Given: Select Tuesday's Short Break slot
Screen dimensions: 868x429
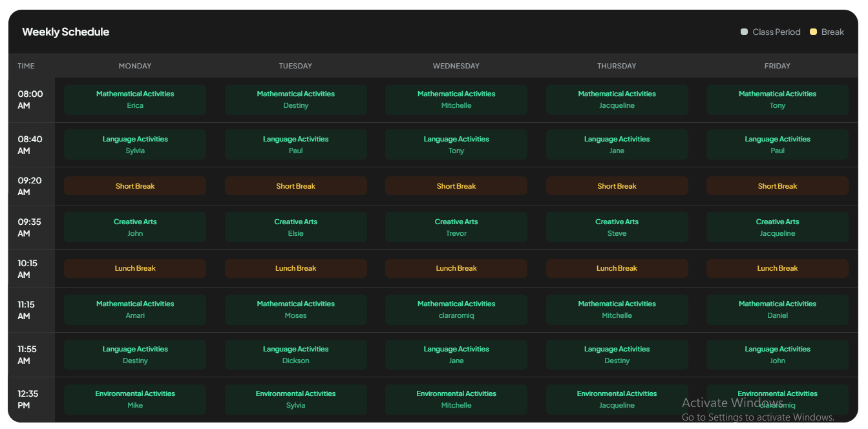Looking at the screenshot, I should 295,185.
